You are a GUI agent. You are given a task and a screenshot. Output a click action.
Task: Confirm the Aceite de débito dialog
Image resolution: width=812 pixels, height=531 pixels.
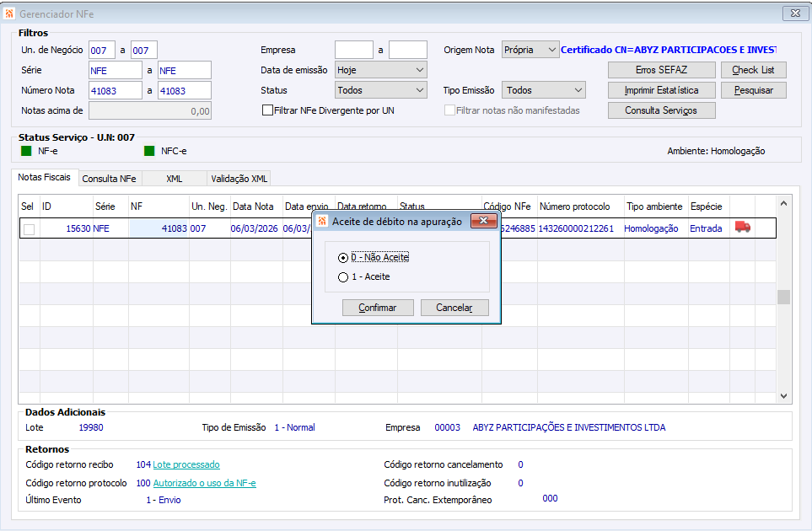[x=378, y=308]
